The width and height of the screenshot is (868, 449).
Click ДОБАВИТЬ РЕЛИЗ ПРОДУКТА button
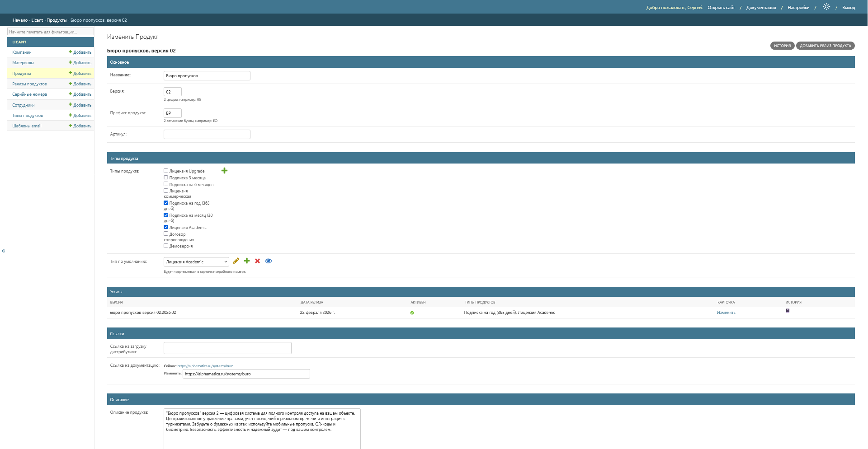click(825, 46)
